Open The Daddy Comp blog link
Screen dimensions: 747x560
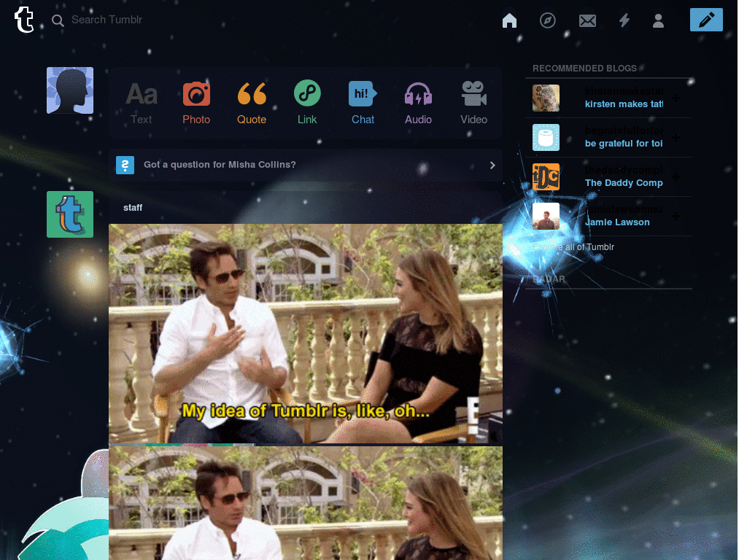pyautogui.click(x=624, y=183)
